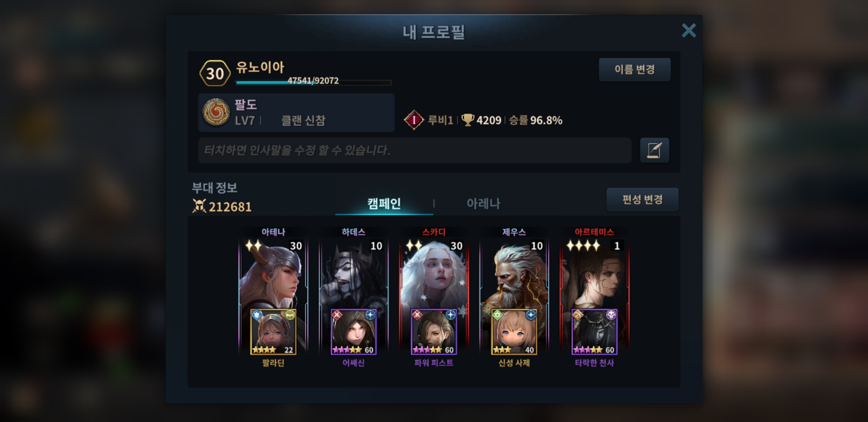Click the level 30 hexagon badge
The width and height of the screenshot is (868, 422).
coord(215,73)
